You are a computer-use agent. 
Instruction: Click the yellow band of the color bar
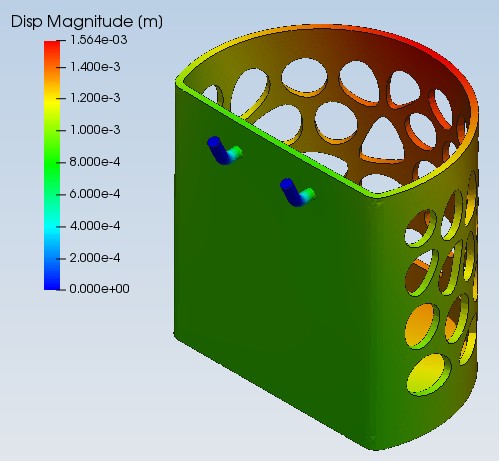pos(52,99)
